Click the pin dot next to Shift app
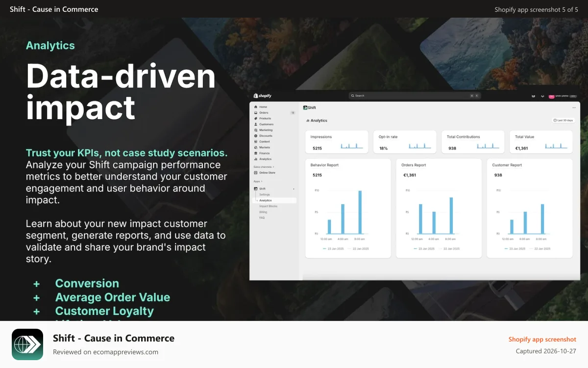This screenshot has height=368, width=588. click(x=294, y=189)
